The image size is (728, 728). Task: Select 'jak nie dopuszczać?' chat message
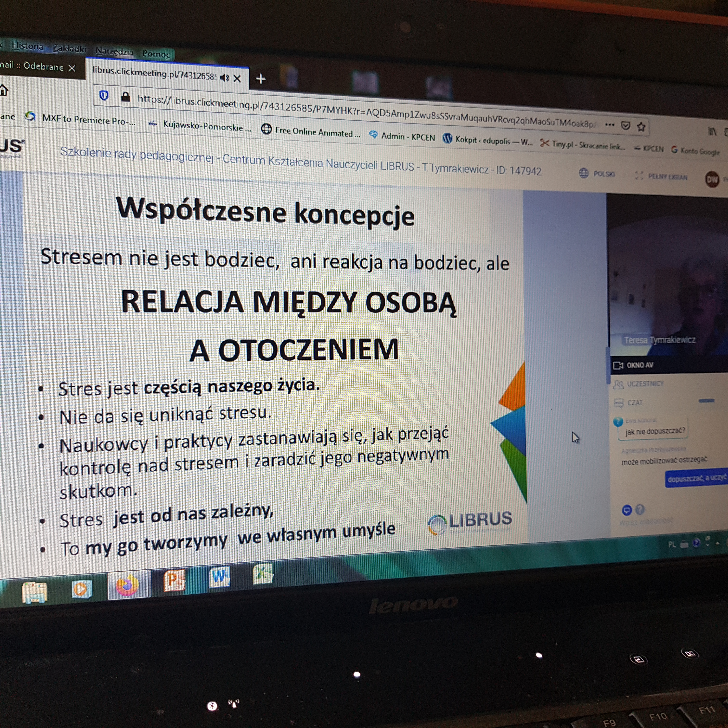pyautogui.click(x=655, y=431)
